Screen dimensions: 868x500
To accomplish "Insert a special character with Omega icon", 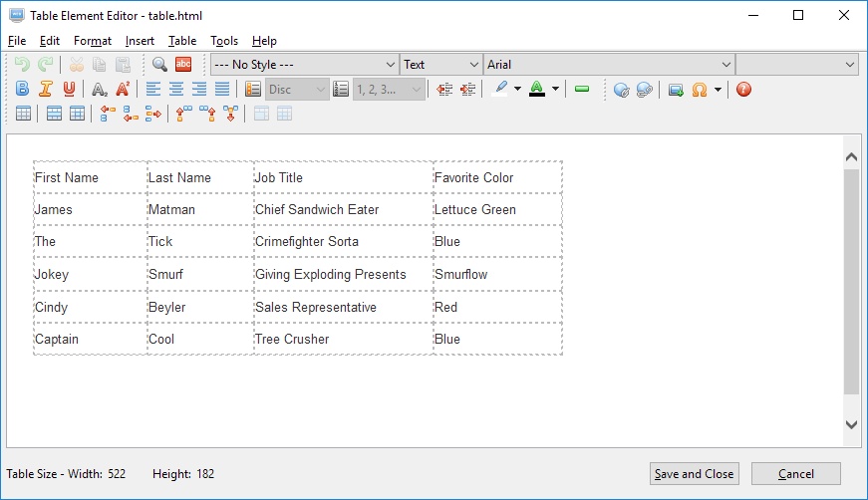I will [700, 89].
